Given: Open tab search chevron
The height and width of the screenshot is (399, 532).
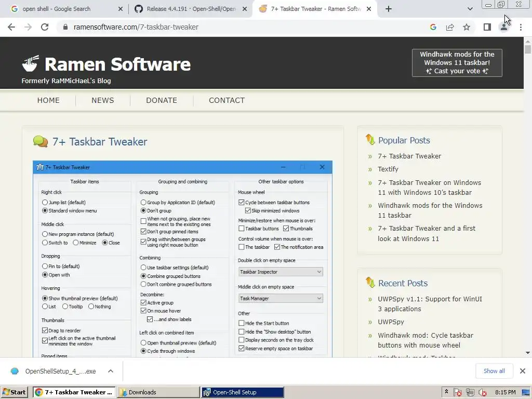Looking at the screenshot, I should (x=470, y=9).
